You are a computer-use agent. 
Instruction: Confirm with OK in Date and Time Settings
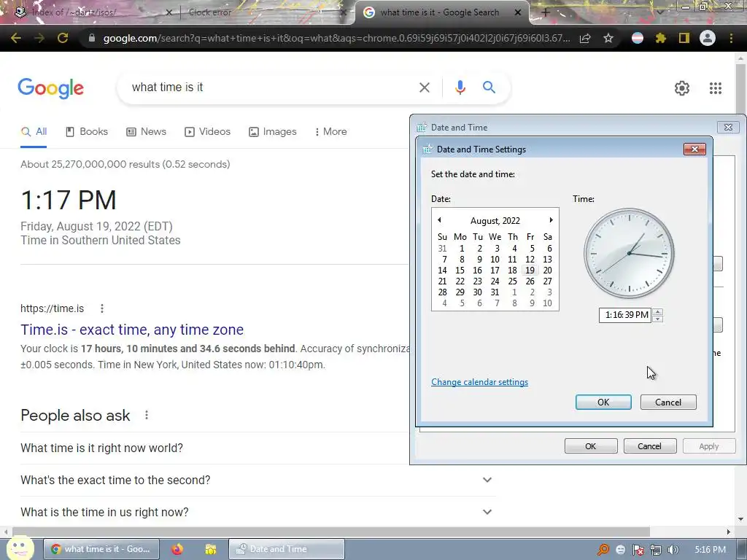point(603,402)
